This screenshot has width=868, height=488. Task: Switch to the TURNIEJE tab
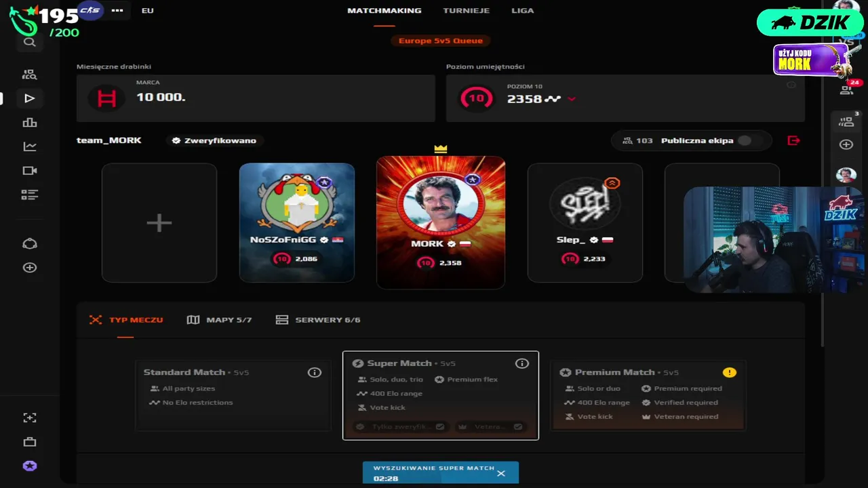click(466, 11)
